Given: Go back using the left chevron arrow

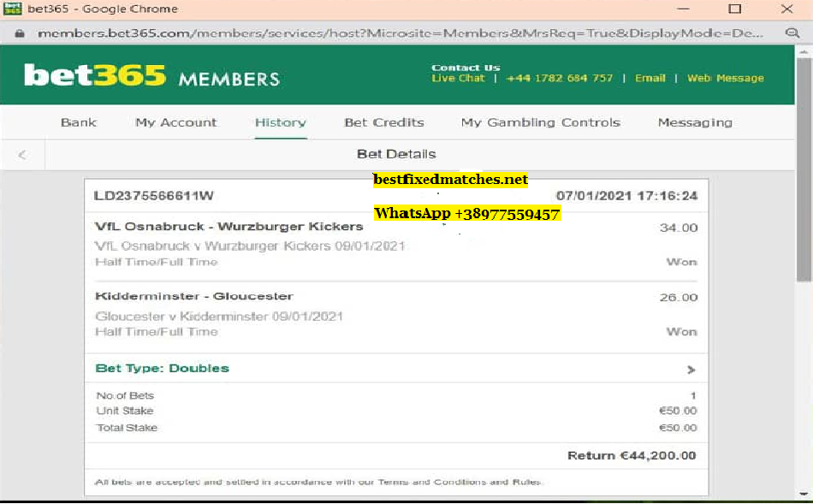Looking at the screenshot, I should coord(22,155).
